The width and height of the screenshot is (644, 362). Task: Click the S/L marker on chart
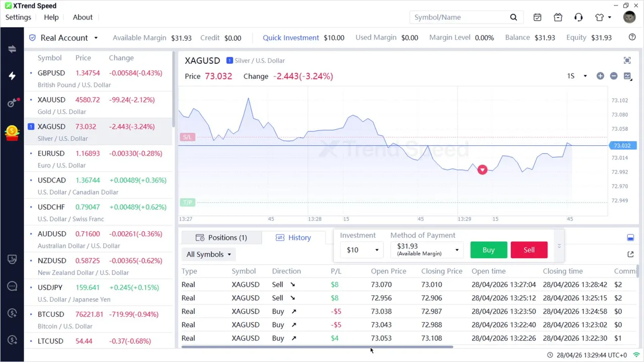[187, 137]
